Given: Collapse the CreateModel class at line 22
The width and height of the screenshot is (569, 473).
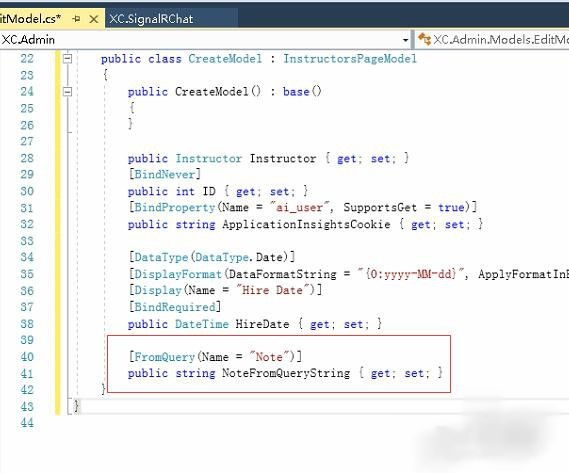Looking at the screenshot, I should tap(67, 58).
